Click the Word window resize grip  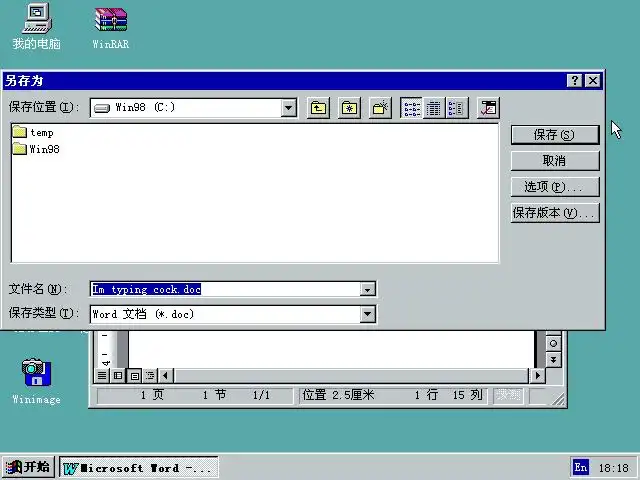tap(558, 399)
